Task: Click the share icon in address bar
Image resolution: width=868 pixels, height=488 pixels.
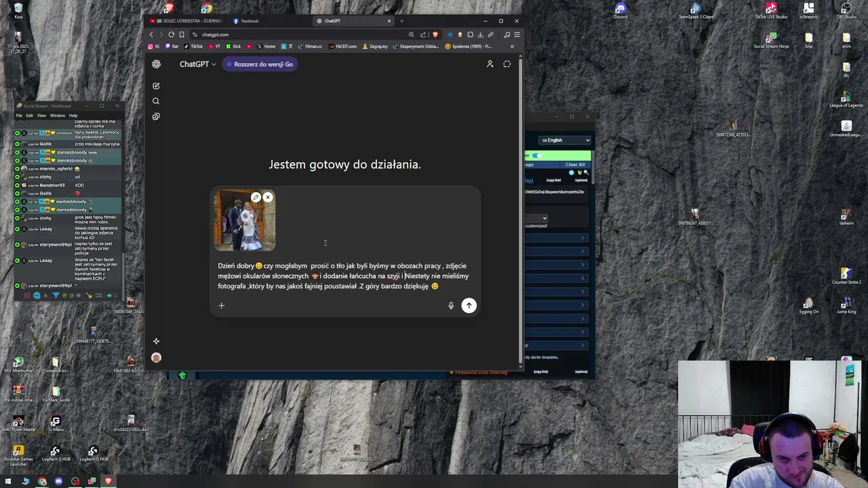Action: (x=423, y=35)
